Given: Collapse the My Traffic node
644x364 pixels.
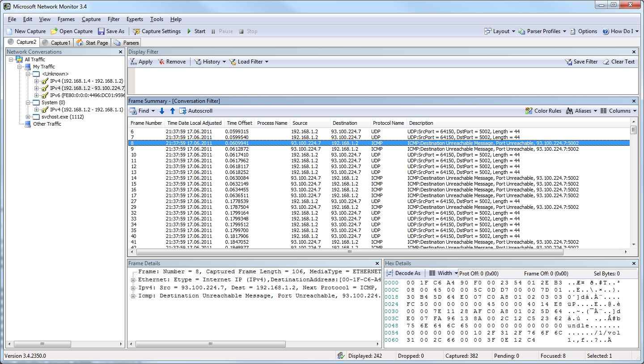Looking at the screenshot, I should click(20, 67).
